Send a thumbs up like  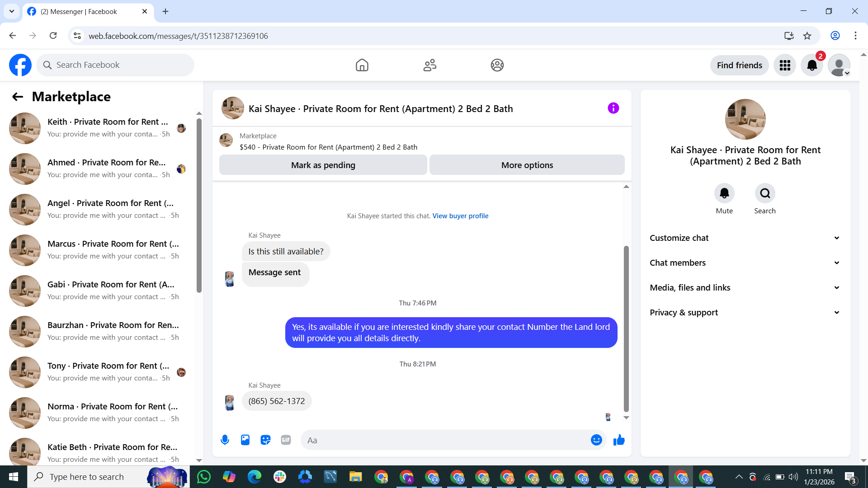pyautogui.click(x=619, y=440)
